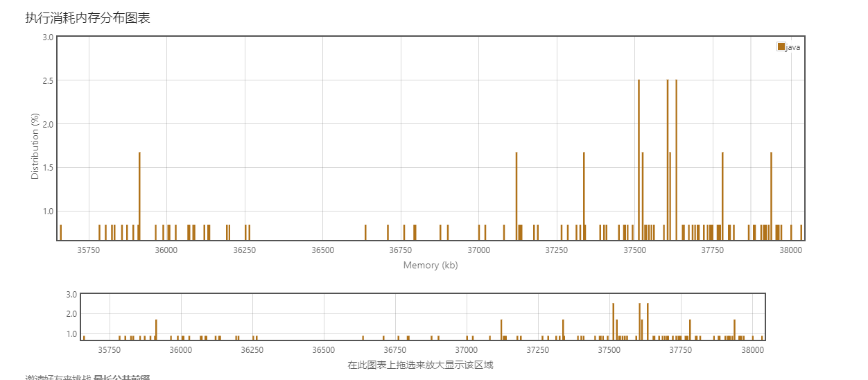Screen dimensions: 868x380
Task: Click the 2.0 label on overview chart y-axis
Action: pos(71,314)
